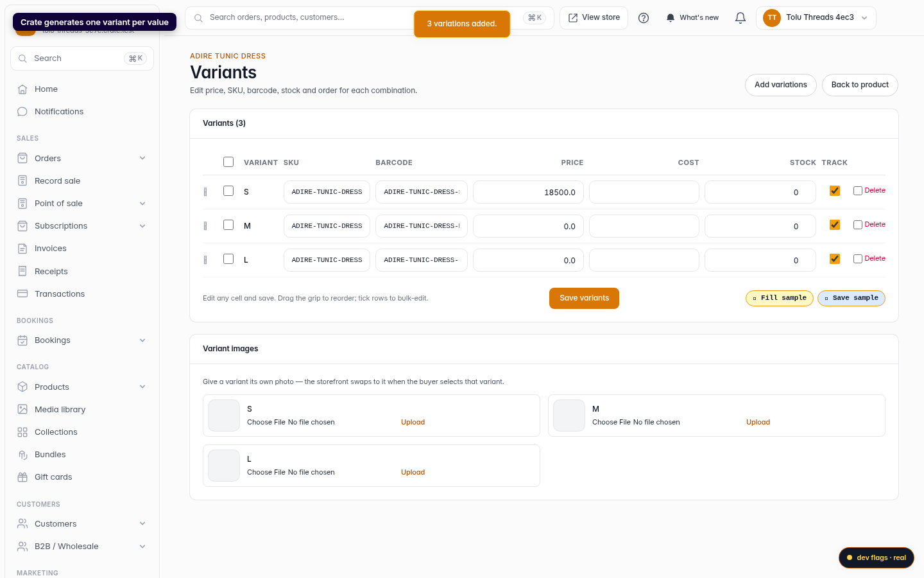This screenshot has height=578, width=924.
Task: Tick the select-all variants checkbox
Action: tap(228, 162)
